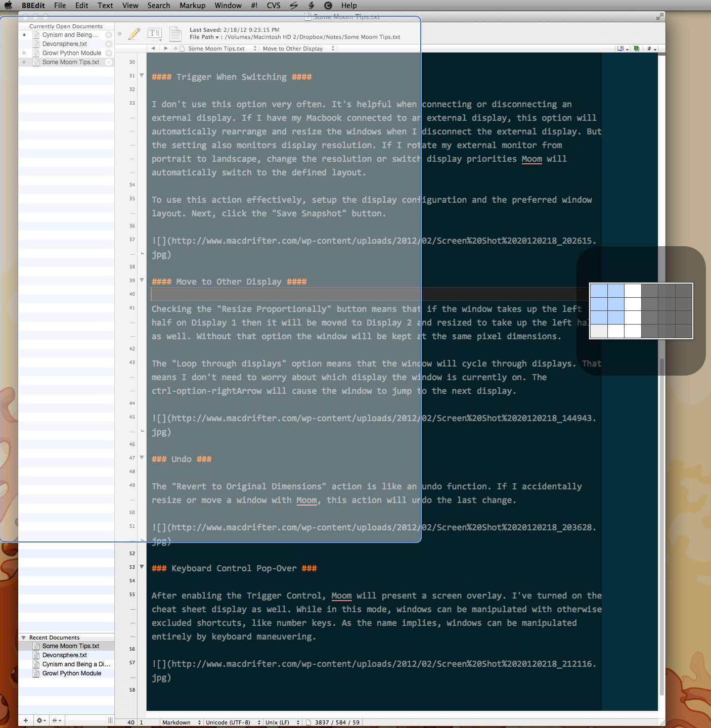Close Some Moom Tips.txt in sidebar list

click(108, 62)
